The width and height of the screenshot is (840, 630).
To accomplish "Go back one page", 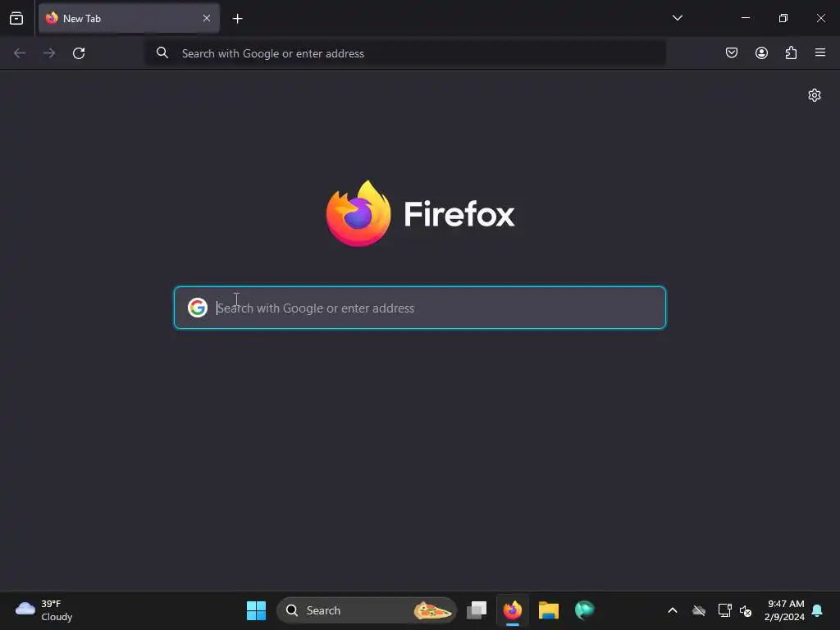I will [x=20, y=53].
